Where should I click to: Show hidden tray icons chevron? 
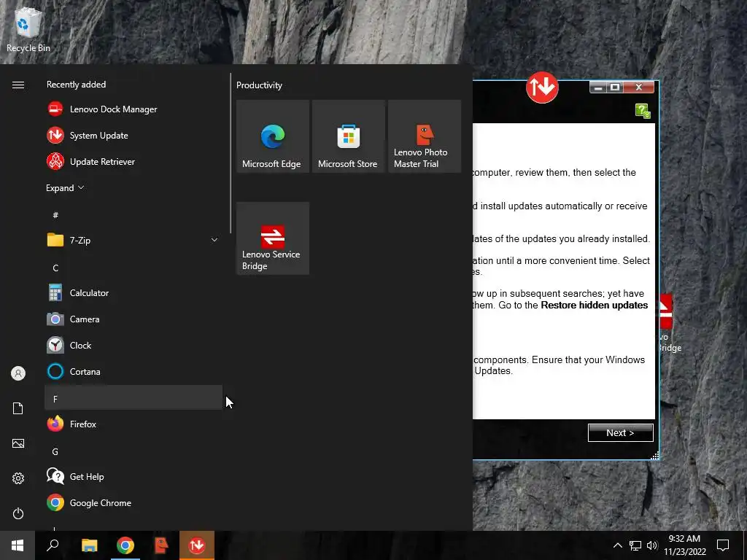click(617, 545)
